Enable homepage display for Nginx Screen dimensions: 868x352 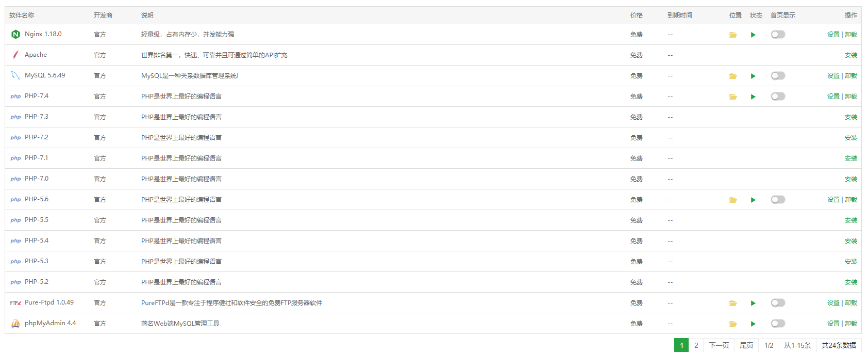click(778, 35)
